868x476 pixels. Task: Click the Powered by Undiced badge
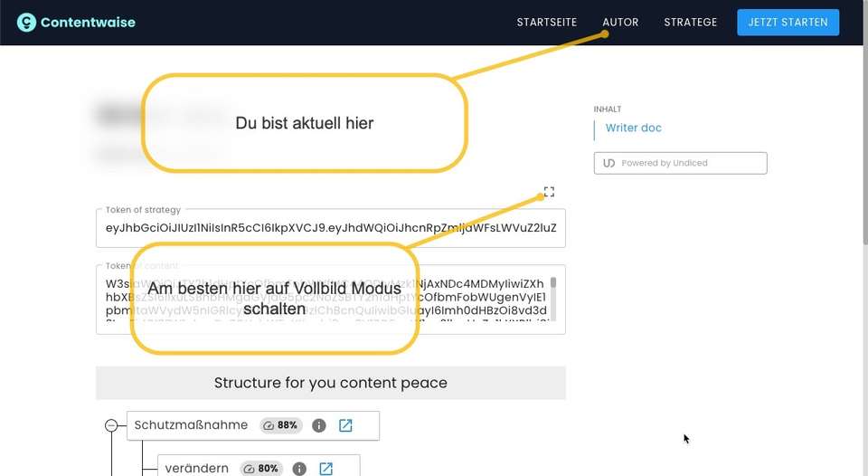[x=680, y=163]
